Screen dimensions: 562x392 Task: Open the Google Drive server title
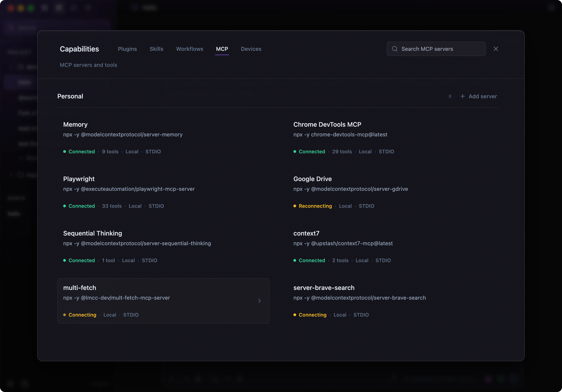click(313, 179)
